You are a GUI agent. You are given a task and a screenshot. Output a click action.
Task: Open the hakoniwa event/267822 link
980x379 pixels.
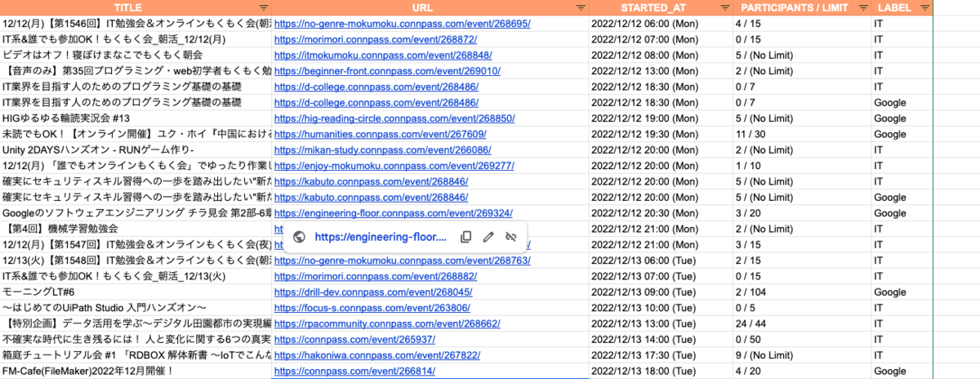pyautogui.click(x=377, y=355)
